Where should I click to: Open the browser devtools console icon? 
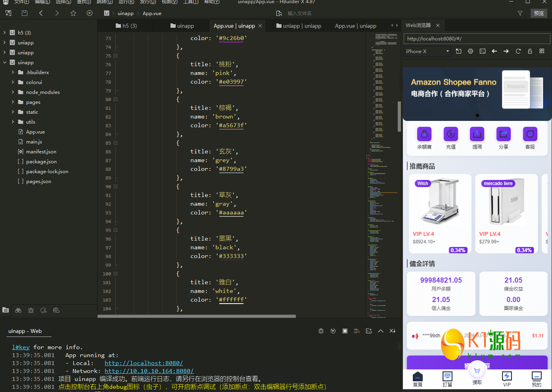tap(483, 51)
